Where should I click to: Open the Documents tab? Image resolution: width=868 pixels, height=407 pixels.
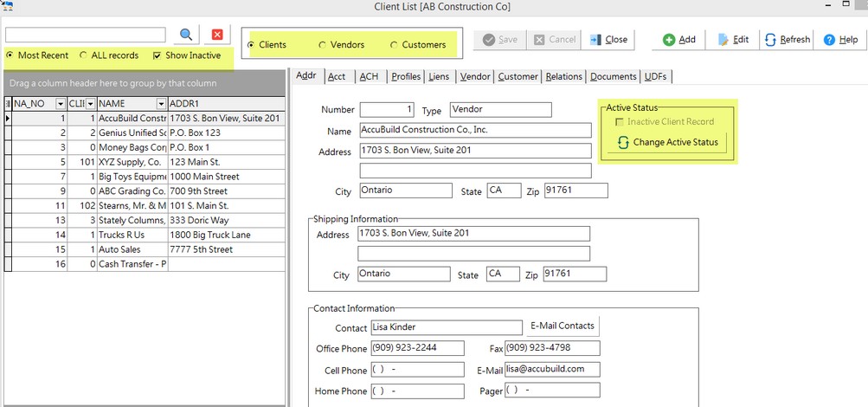(x=613, y=76)
